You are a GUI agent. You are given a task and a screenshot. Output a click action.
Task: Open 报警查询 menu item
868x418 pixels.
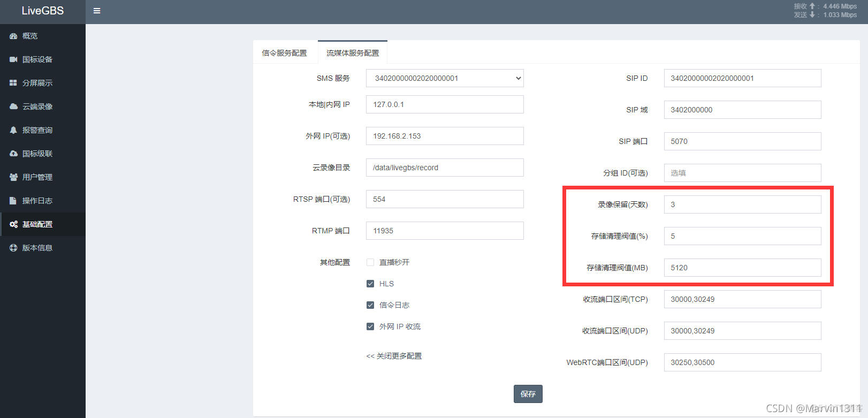coord(43,130)
